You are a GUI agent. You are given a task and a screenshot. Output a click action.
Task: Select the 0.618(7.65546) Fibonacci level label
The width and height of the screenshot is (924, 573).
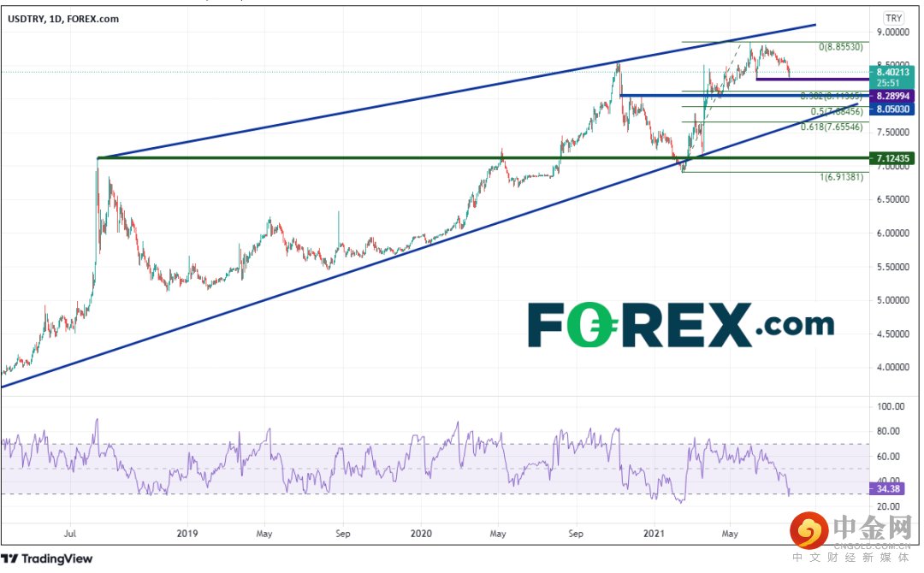(x=832, y=127)
